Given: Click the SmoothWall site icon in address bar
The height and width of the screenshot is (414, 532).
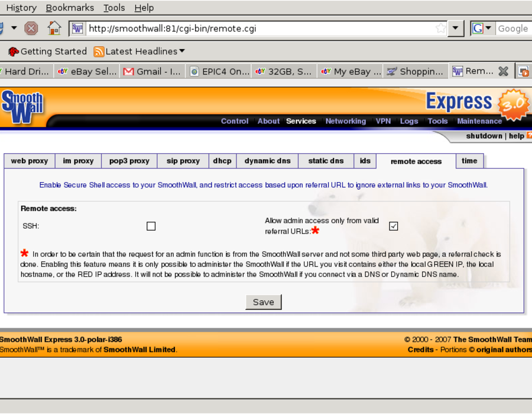Looking at the screenshot, I should tap(77, 28).
